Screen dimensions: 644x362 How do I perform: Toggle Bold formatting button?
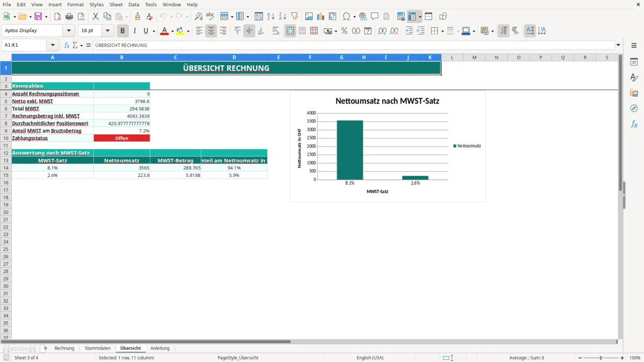click(123, 31)
